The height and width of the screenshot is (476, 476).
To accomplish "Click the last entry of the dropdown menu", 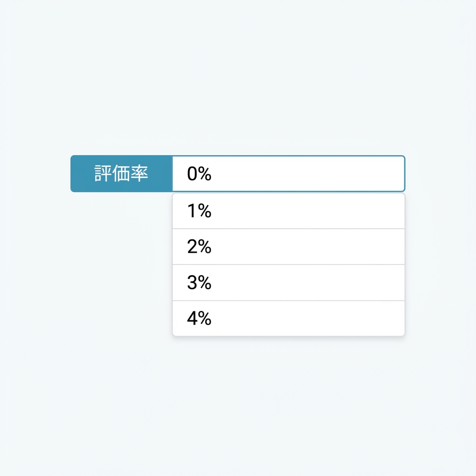I will coord(288,318).
